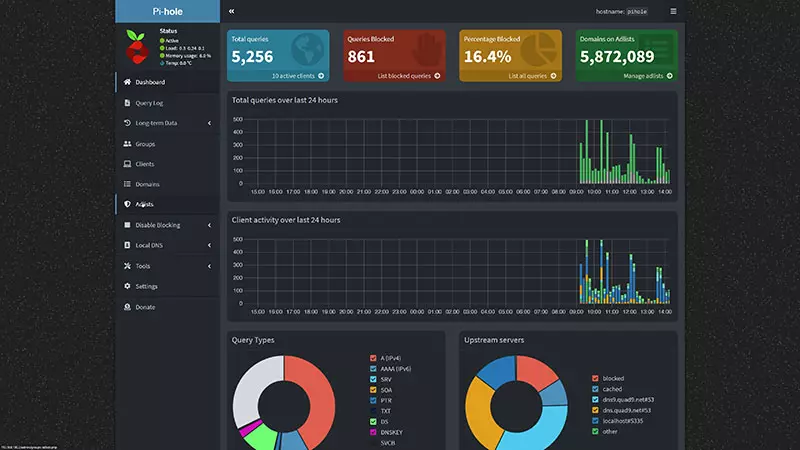
Task: Toggle the DS query type checkbox
Action: click(373, 421)
